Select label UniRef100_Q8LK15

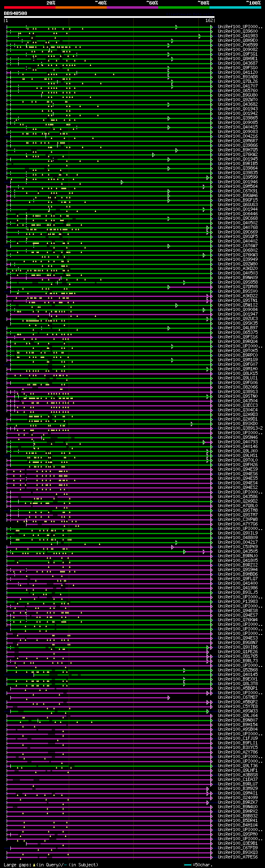(x=238, y=373)
